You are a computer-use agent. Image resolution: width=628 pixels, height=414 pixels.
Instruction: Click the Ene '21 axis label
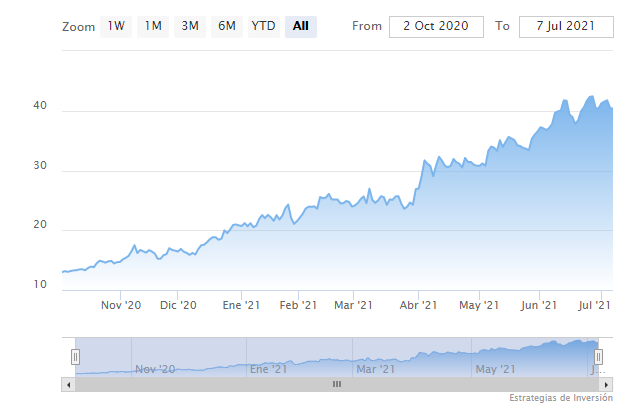(x=241, y=305)
